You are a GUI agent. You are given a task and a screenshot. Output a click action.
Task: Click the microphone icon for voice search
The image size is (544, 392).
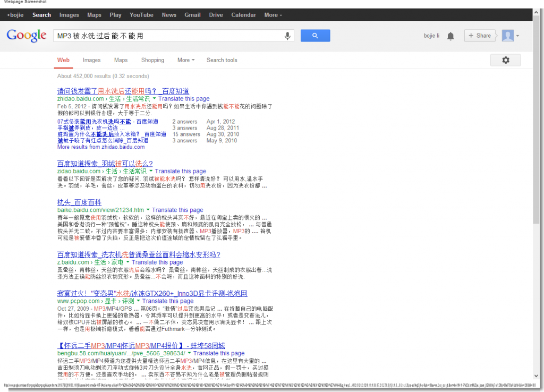(287, 35)
